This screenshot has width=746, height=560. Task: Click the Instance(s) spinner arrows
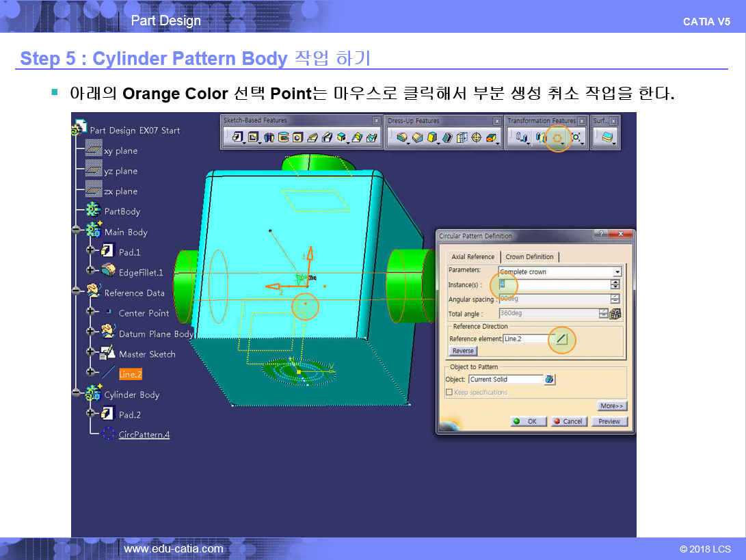tap(615, 284)
